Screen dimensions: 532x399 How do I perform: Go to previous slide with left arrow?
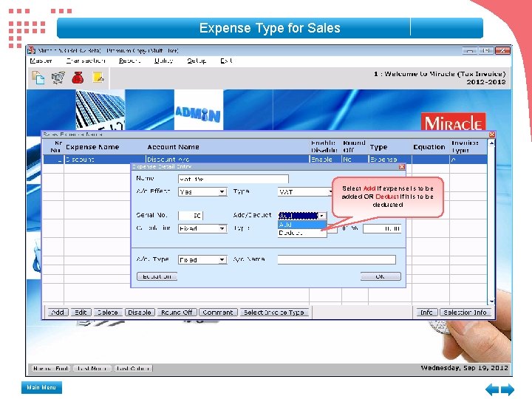point(492,389)
